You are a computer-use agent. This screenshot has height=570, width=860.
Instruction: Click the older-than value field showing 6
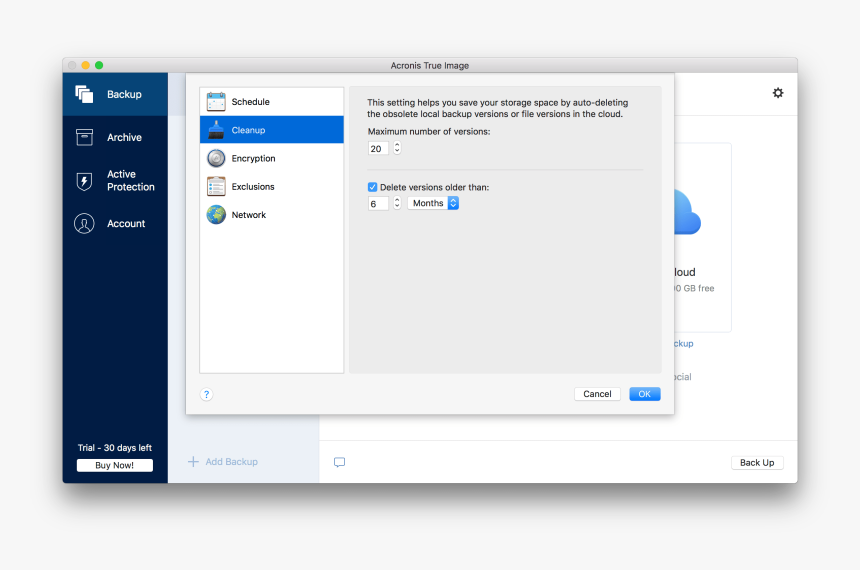point(378,204)
